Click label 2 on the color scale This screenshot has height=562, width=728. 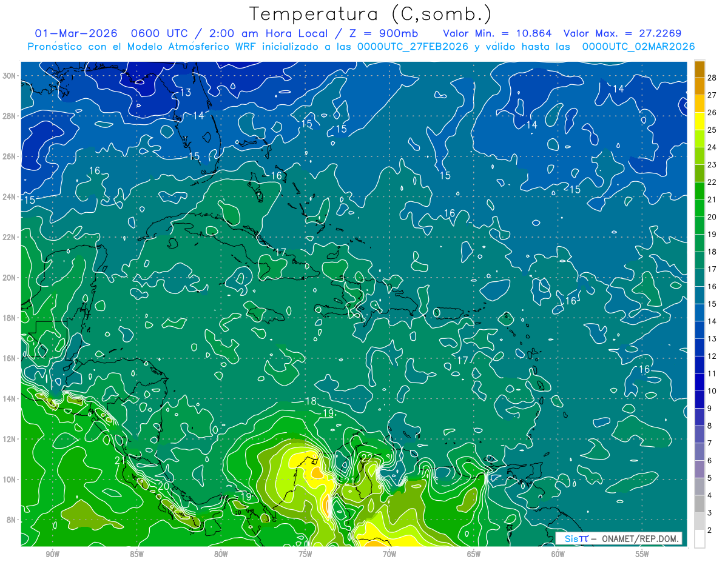(710, 530)
